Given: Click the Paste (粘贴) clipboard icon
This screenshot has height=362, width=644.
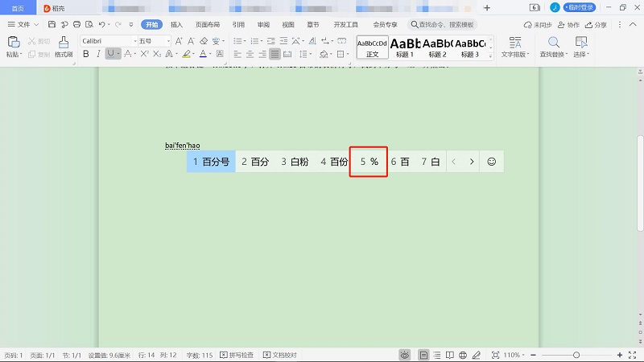Looking at the screenshot, I should (x=13, y=42).
